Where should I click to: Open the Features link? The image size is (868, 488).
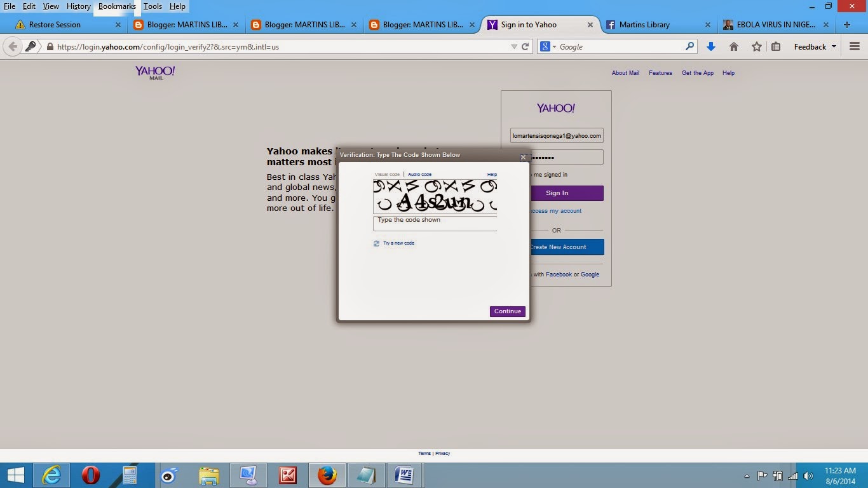pos(660,73)
